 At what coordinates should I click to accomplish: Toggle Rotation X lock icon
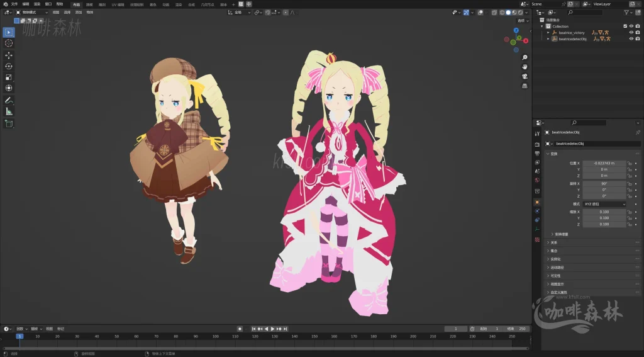[x=629, y=183]
